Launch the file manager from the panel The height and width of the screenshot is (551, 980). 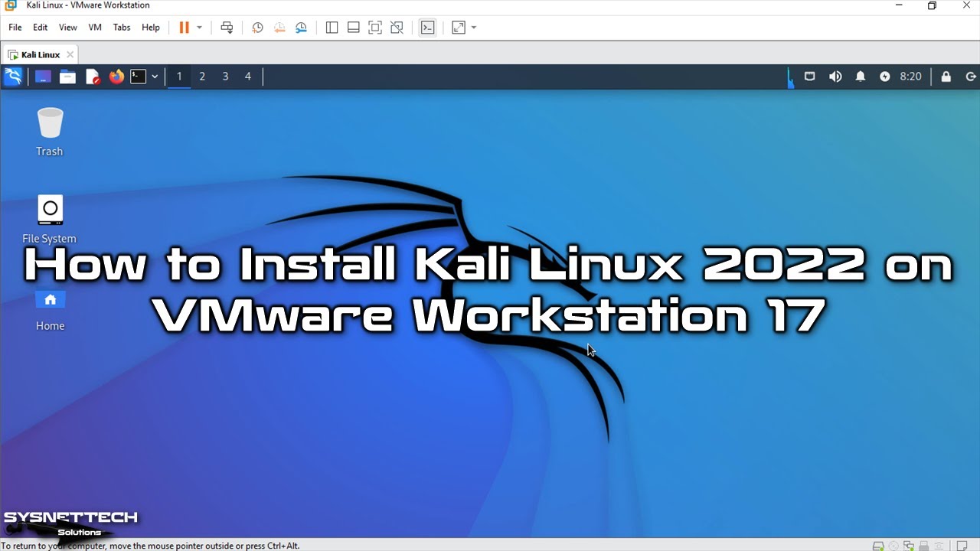(67, 77)
